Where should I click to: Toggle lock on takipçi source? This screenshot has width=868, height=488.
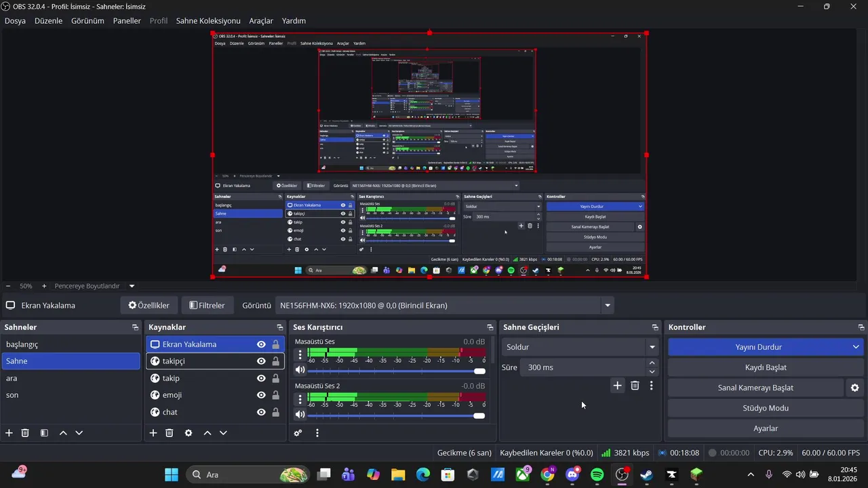275,361
